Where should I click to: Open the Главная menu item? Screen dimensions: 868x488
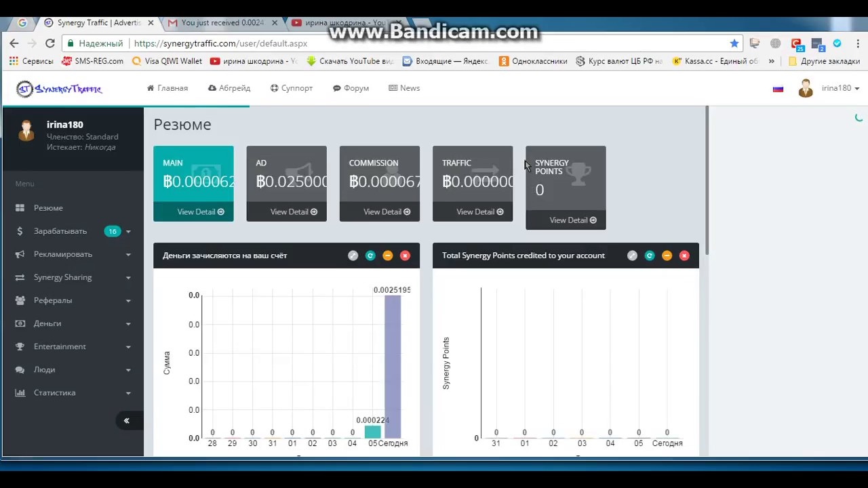click(167, 88)
